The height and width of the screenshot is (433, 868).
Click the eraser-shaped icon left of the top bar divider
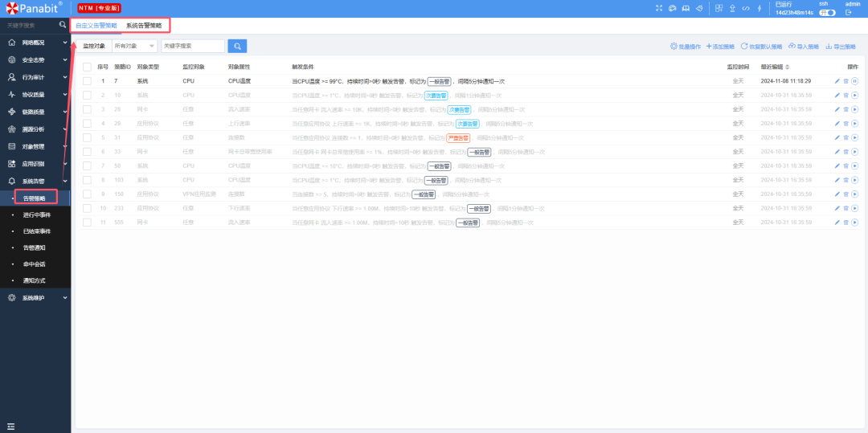699,8
